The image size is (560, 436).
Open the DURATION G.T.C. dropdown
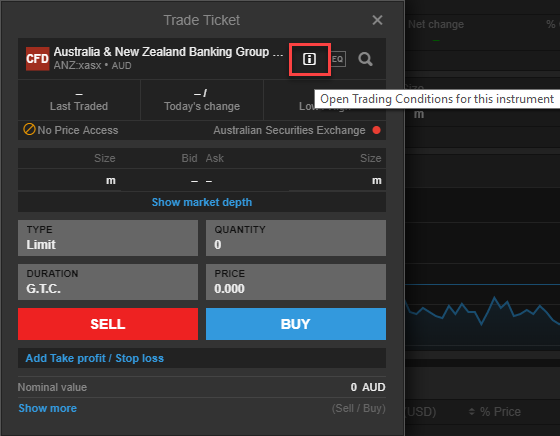[108, 282]
